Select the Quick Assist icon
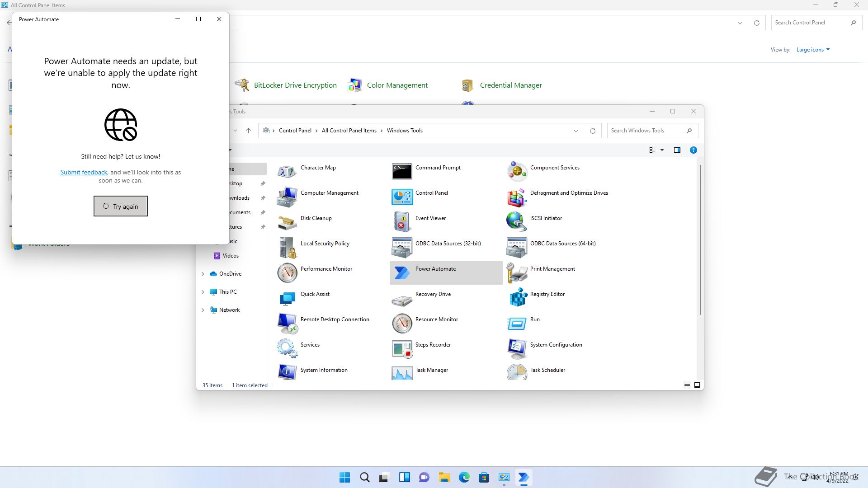Screen dimensions: 868x488 click(x=287, y=298)
